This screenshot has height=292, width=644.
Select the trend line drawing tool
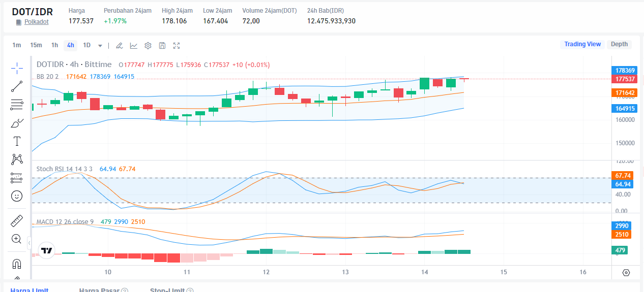click(x=17, y=86)
